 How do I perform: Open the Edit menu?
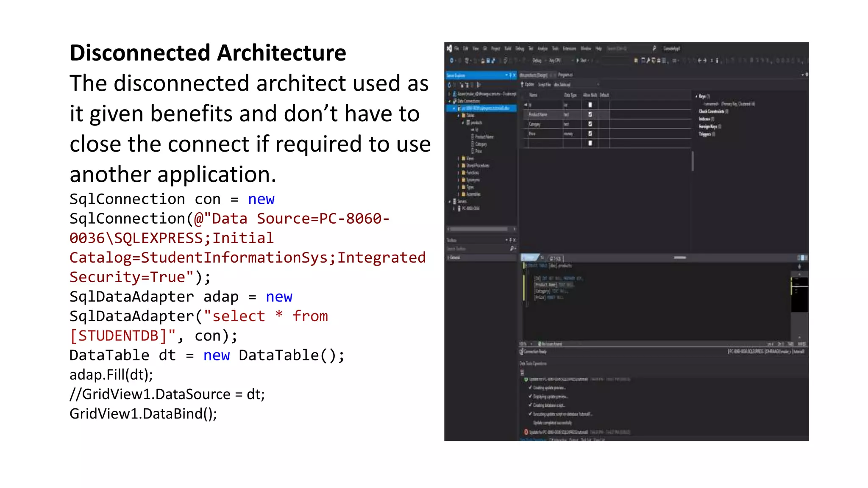[x=465, y=48]
